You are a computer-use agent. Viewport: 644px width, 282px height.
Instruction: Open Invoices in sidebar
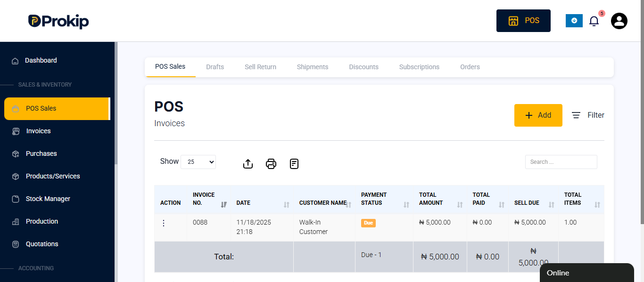coord(38,131)
